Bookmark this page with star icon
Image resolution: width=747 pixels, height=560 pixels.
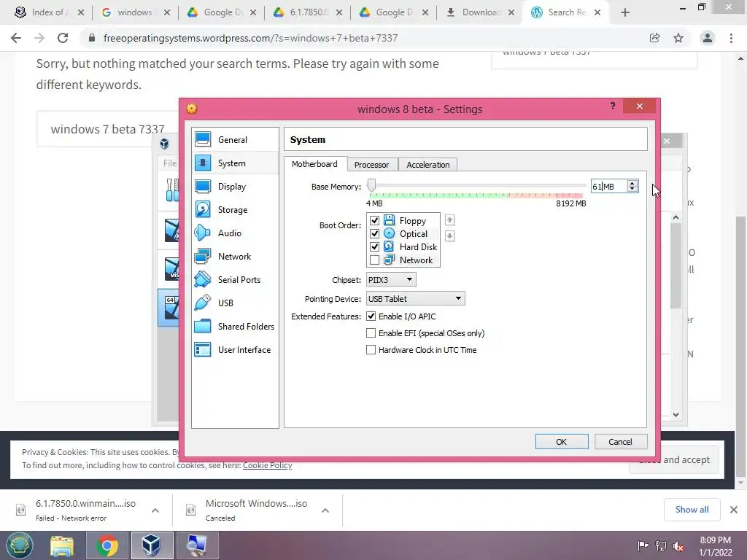[x=678, y=38]
